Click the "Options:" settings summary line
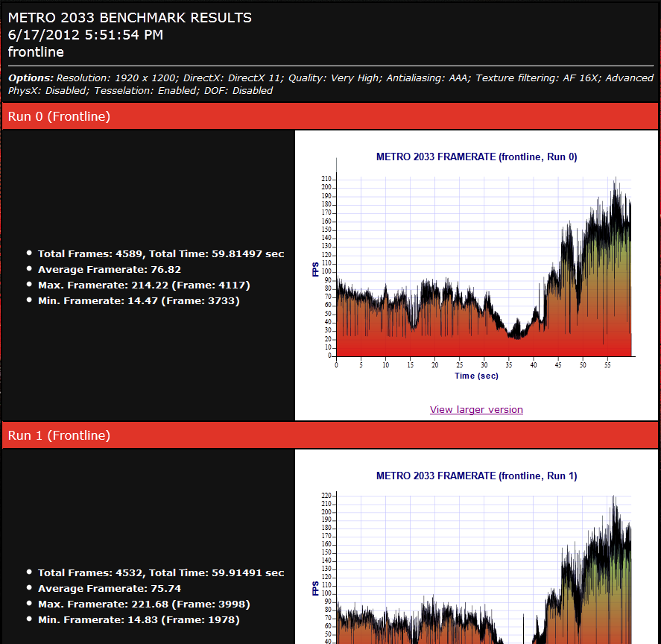Screen dimensions: 661x644 (x=331, y=84)
